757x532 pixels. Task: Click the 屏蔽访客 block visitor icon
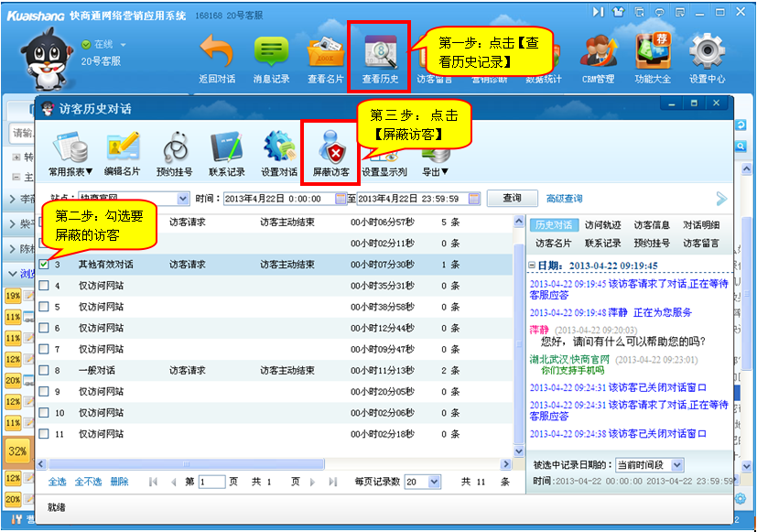[x=330, y=148]
